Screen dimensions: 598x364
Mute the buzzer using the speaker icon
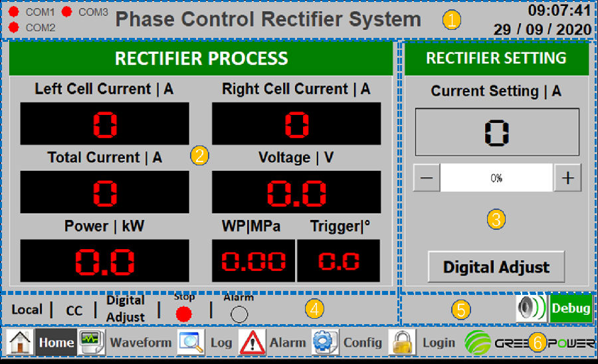point(531,309)
